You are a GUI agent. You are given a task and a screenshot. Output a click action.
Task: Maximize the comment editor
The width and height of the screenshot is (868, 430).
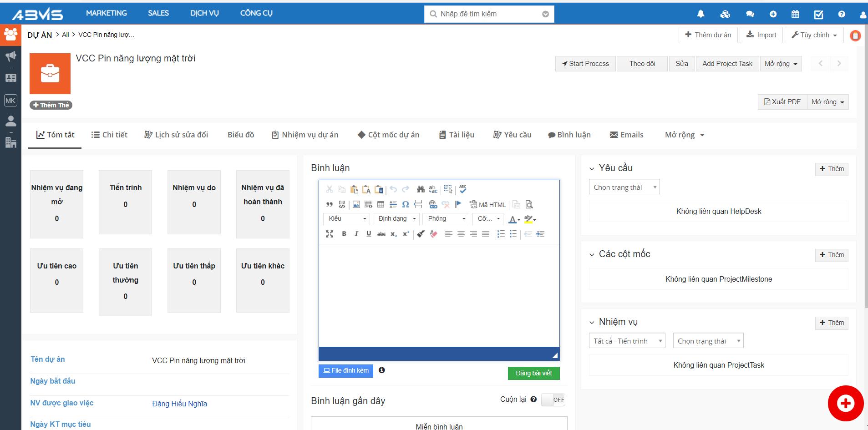pos(330,234)
